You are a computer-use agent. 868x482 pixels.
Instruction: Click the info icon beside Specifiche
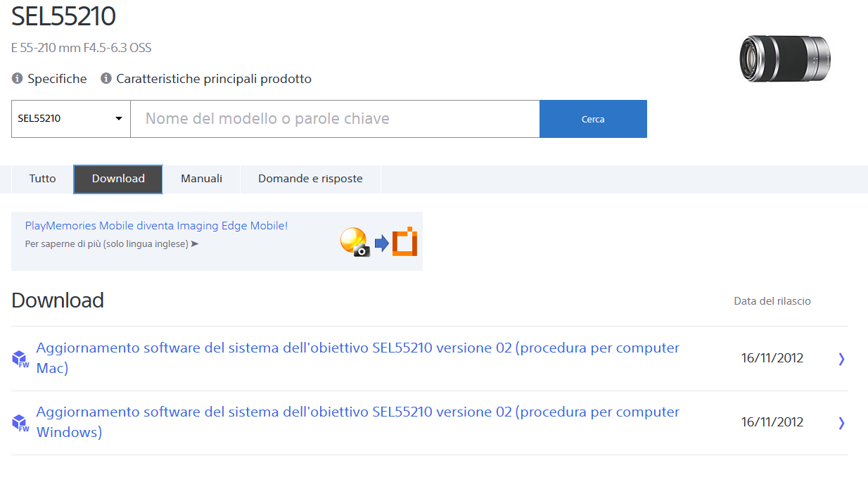tap(18, 79)
